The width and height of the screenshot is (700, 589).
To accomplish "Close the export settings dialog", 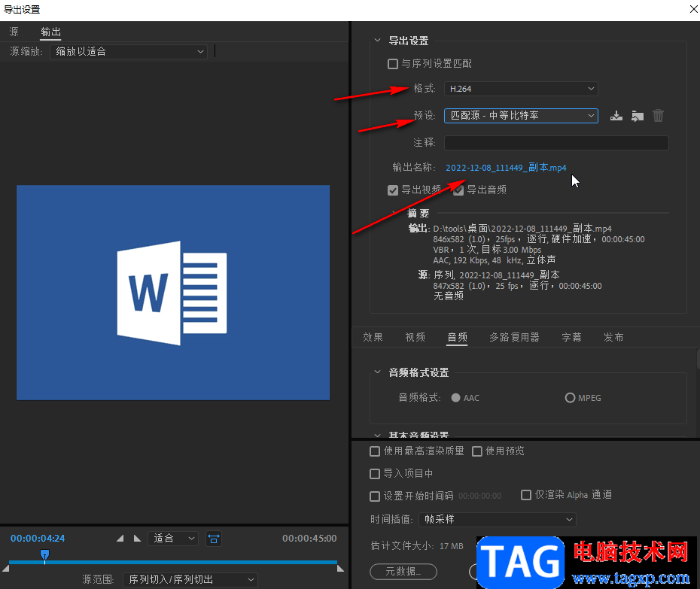I will point(693,9).
